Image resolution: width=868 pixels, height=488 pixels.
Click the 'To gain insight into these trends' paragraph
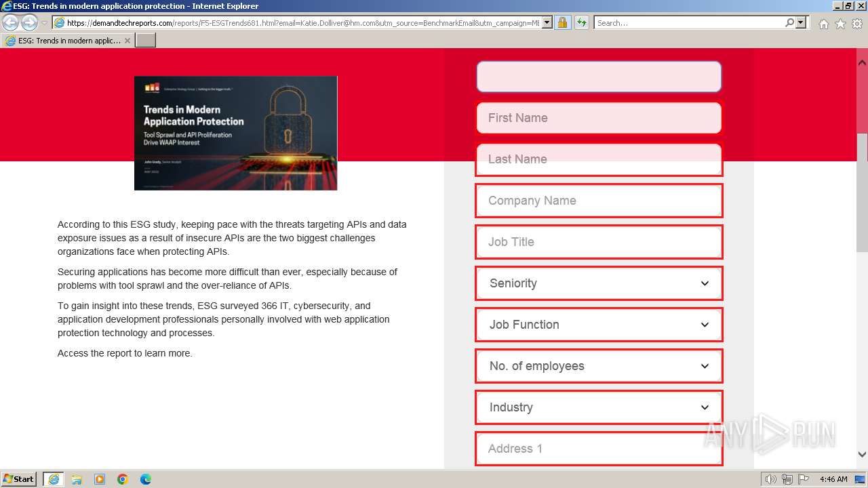(x=224, y=319)
